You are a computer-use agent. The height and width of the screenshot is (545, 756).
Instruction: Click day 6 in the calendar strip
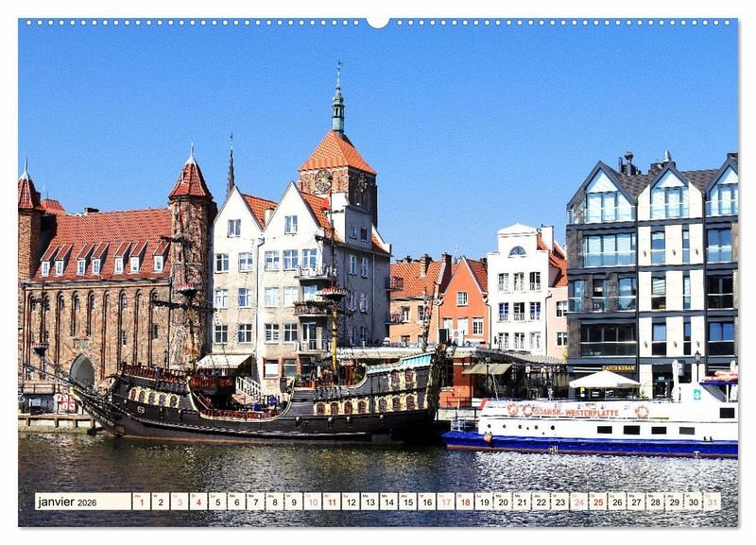pos(236,502)
